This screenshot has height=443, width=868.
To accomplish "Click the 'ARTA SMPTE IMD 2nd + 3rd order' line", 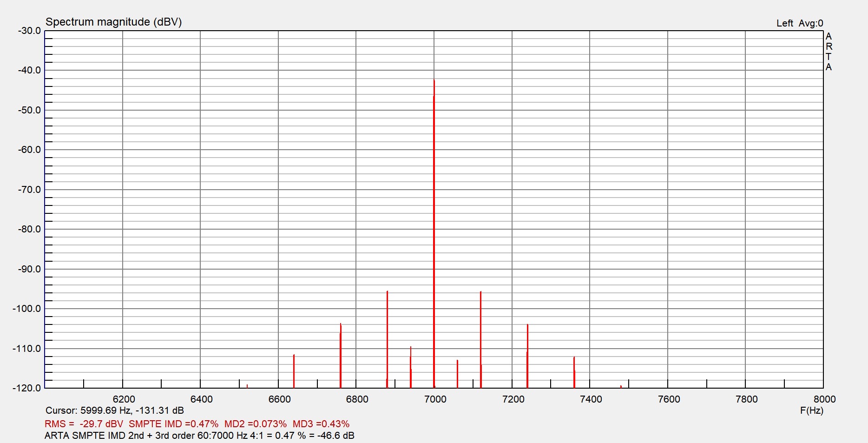I will coord(199,436).
